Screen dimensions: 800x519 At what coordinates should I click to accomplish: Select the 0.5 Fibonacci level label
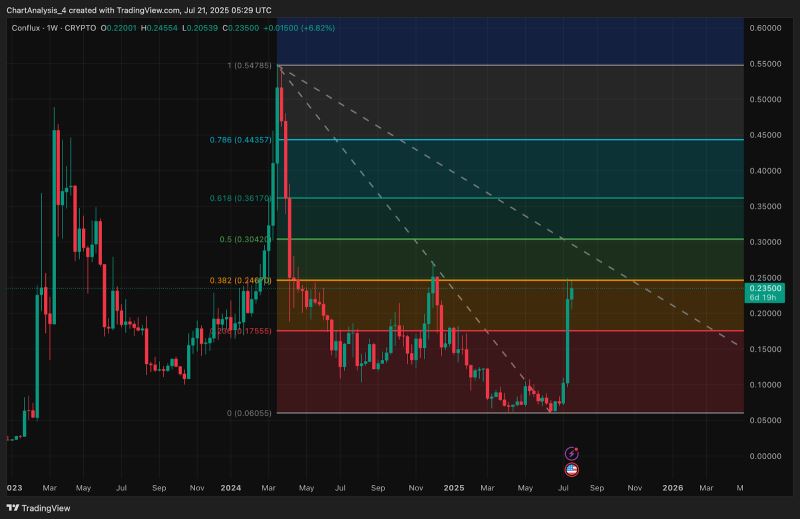click(246, 240)
